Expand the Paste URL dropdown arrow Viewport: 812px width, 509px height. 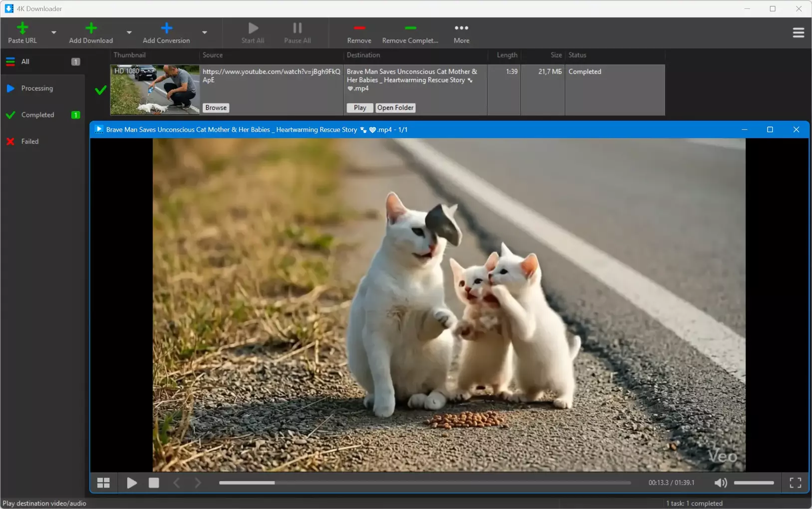point(54,33)
